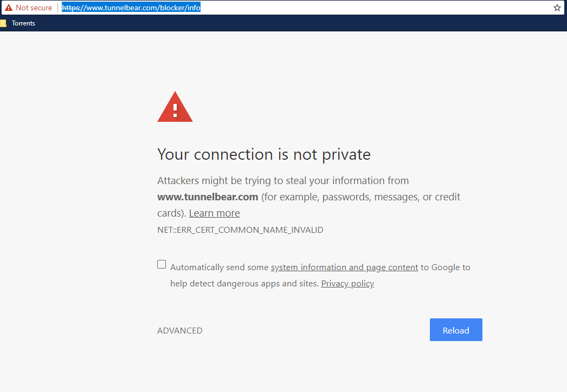Click the yellow Torrents folder icon
The height and width of the screenshot is (392, 567).
(3, 23)
